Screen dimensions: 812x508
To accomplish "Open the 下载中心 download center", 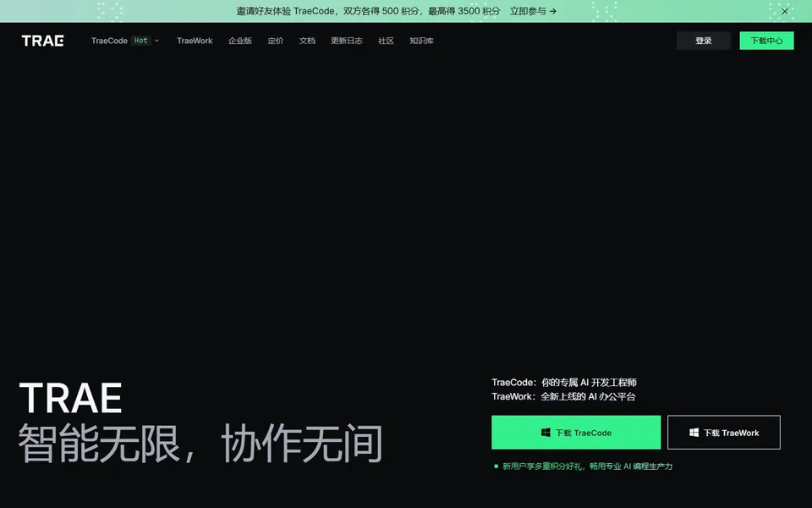I will [x=766, y=41].
